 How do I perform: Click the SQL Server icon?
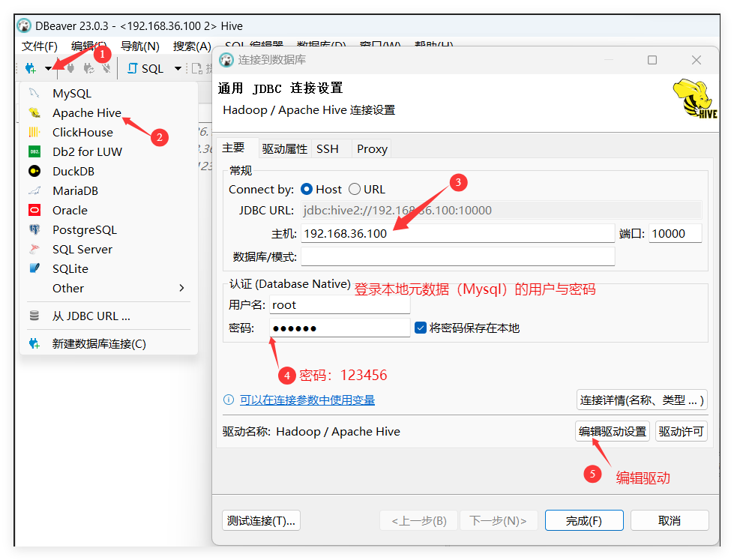[34, 249]
